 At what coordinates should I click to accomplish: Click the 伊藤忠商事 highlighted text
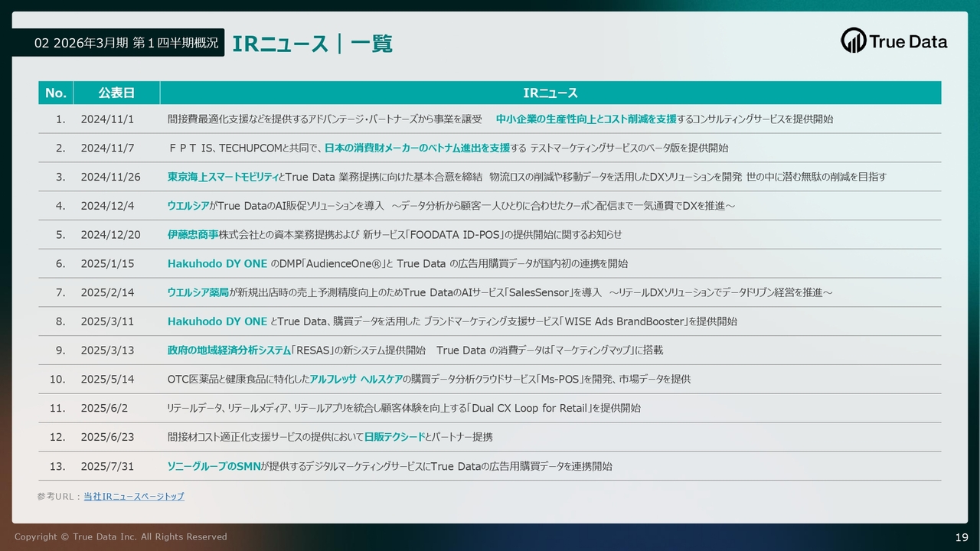tap(193, 235)
